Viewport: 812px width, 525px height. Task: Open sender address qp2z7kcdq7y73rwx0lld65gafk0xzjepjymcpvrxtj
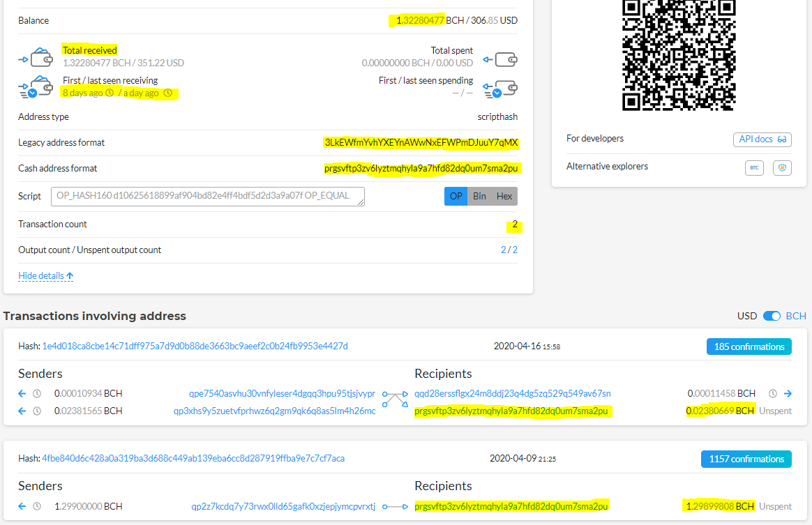[283, 506]
